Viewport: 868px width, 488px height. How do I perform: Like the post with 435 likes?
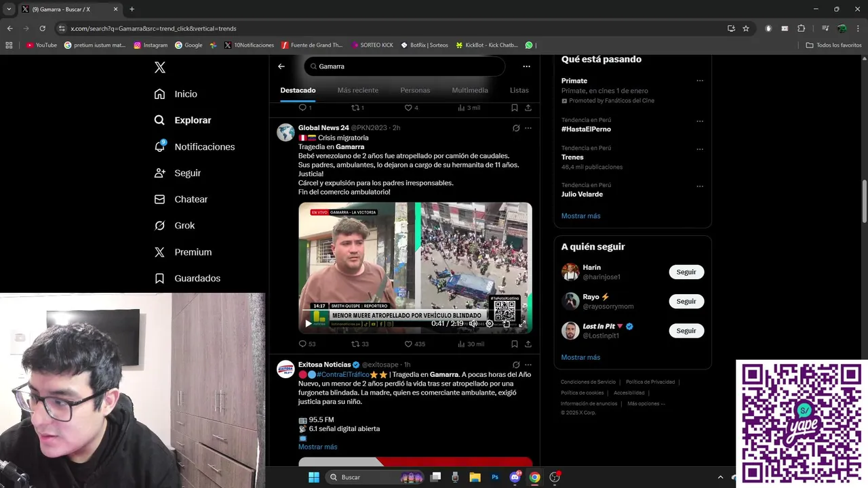click(414, 344)
